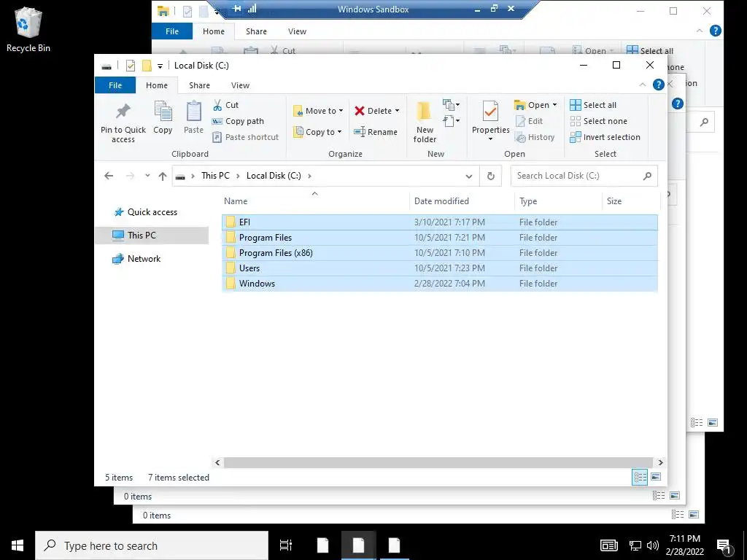Open the New item dropdown
Screen dimensions: 747x560
click(x=451, y=105)
